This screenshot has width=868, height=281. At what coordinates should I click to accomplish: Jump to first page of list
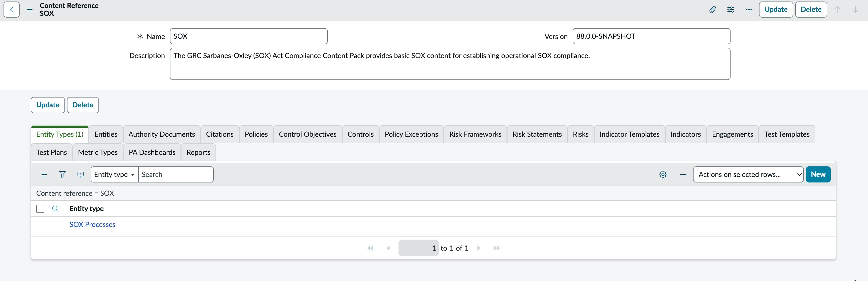click(370, 248)
